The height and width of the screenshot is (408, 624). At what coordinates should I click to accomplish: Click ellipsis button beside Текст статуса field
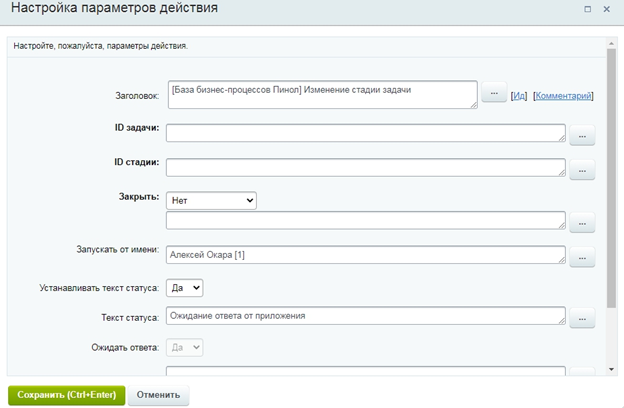click(x=582, y=319)
